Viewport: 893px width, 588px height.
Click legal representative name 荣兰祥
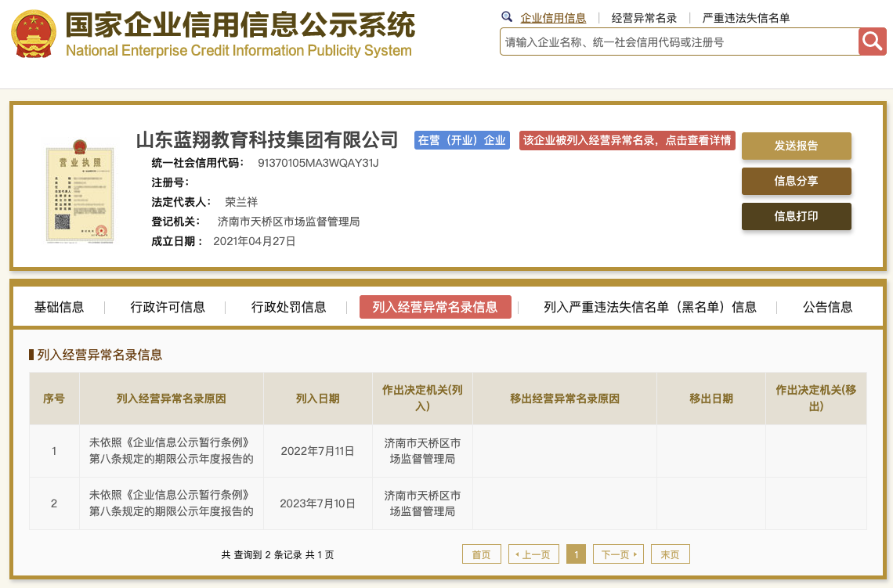coord(241,202)
